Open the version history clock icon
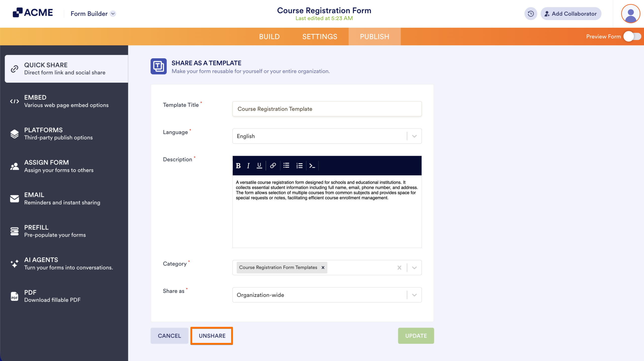 click(x=531, y=14)
